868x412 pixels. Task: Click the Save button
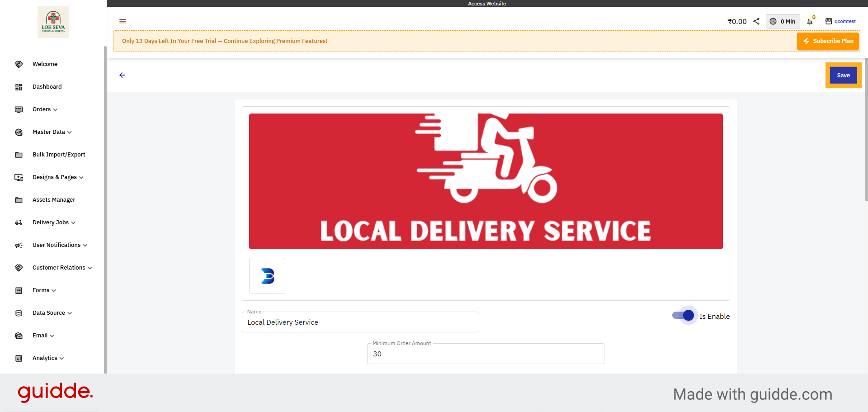843,75
